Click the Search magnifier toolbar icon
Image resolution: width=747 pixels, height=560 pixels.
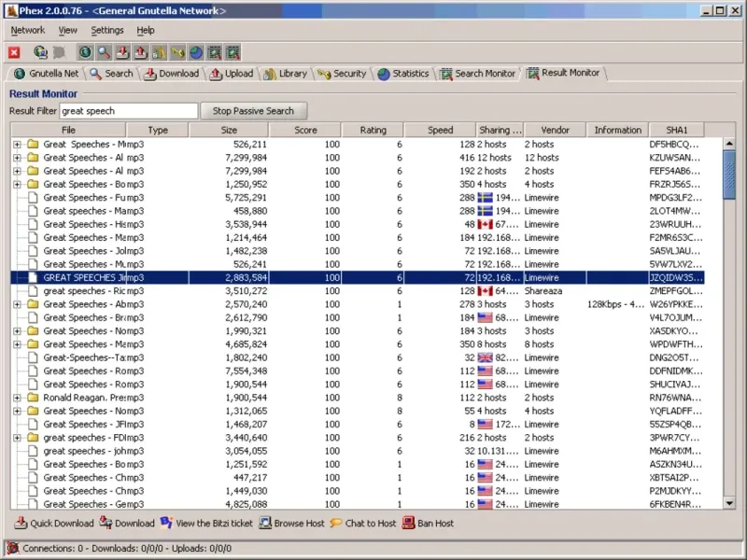(x=104, y=52)
